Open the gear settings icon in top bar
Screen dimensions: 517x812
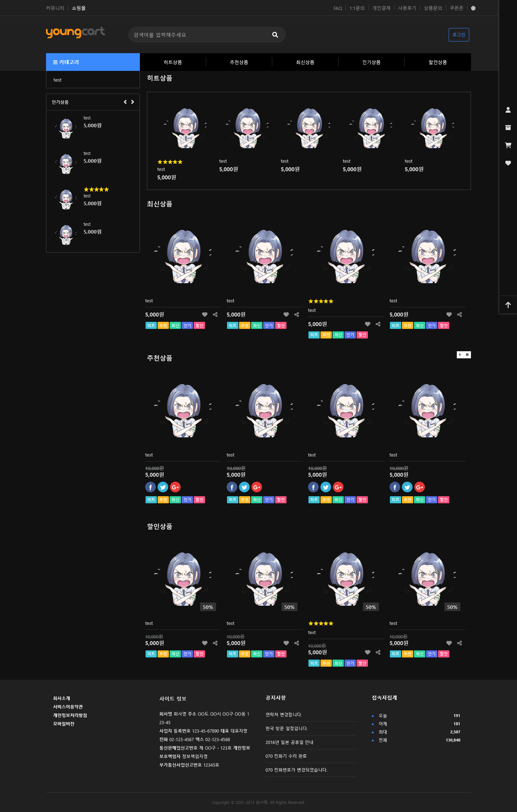pos(473,8)
